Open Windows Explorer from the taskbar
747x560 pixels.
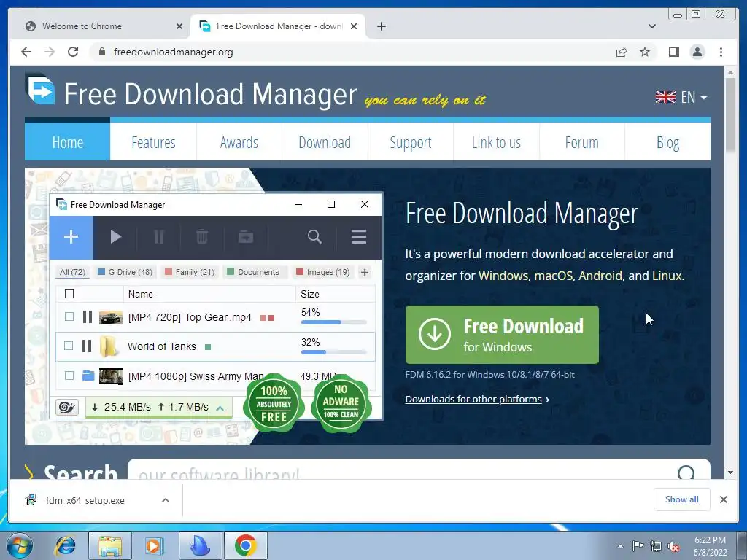(x=109, y=545)
